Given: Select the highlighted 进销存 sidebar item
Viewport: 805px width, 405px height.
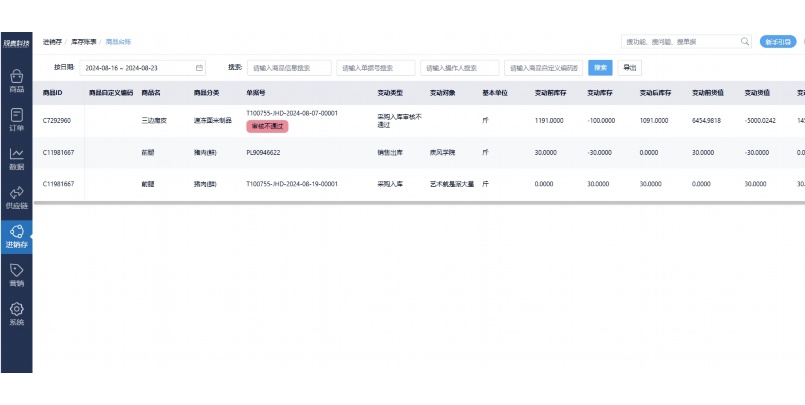Looking at the screenshot, I should (x=16, y=237).
